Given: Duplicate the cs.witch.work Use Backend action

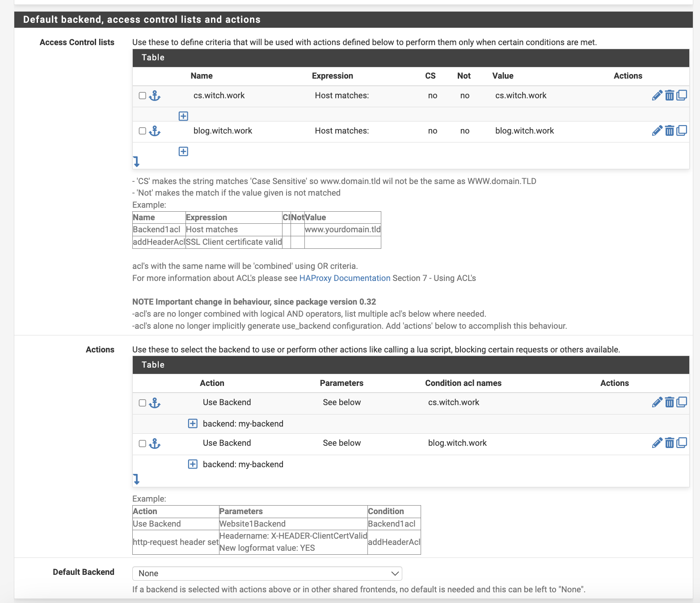Looking at the screenshot, I should click(682, 402).
